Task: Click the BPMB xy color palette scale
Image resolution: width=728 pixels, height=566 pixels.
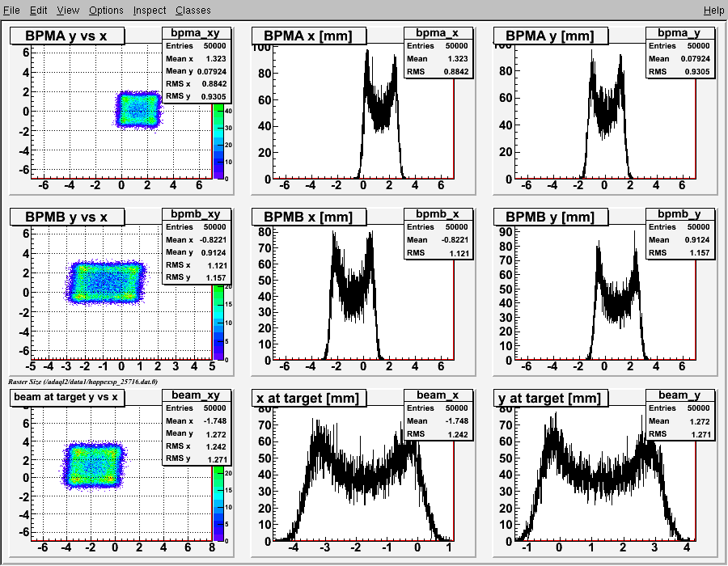Action: point(218,323)
